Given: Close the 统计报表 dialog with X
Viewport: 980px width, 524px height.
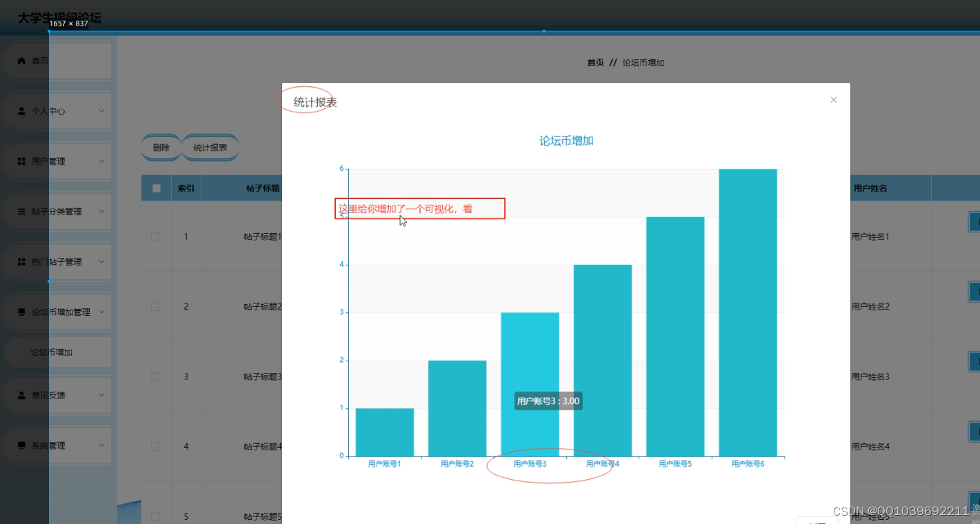Looking at the screenshot, I should point(833,100).
